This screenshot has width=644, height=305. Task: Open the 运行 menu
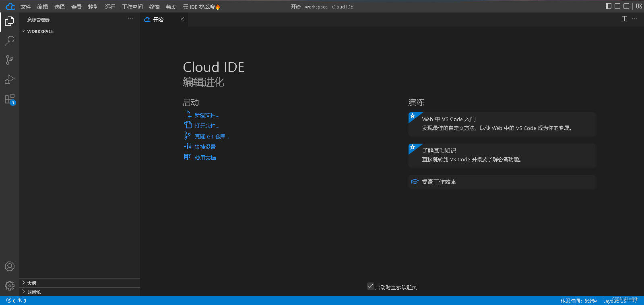point(110,7)
